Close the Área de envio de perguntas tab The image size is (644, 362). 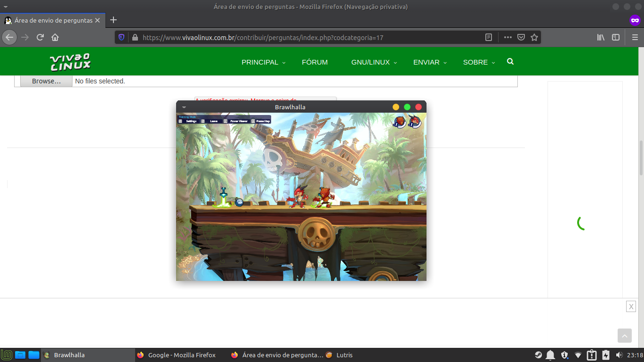[97, 20]
